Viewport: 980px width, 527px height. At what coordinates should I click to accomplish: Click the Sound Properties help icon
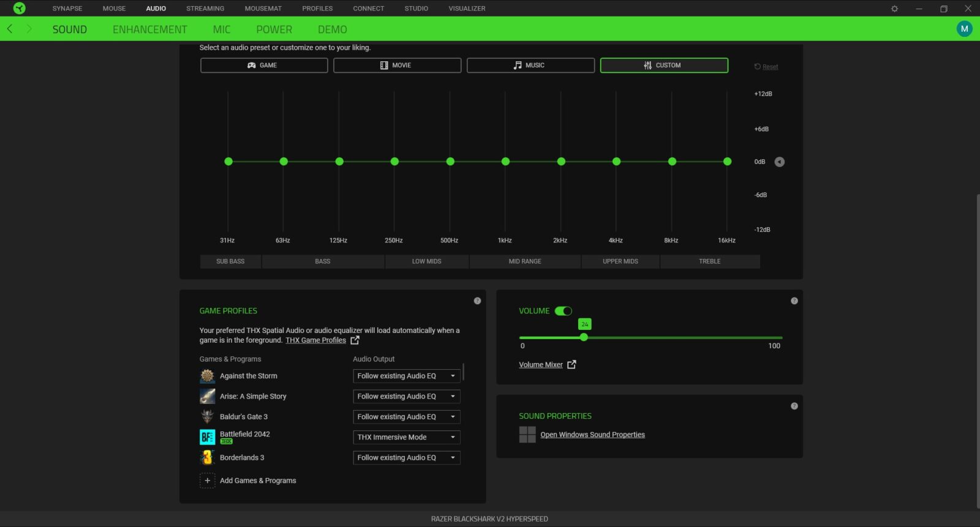tap(794, 406)
